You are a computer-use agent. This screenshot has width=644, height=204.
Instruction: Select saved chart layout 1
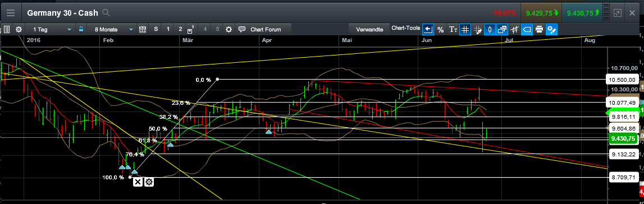click(x=168, y=30)
